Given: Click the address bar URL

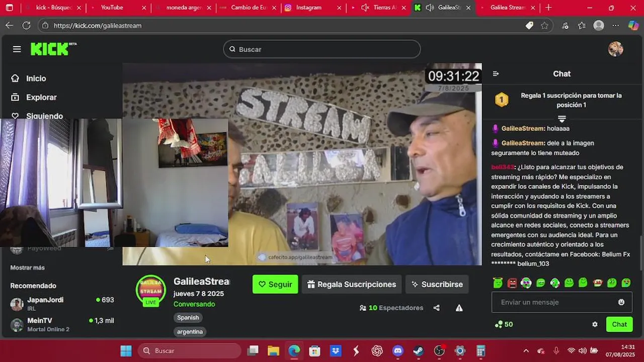Looking at the screenshot, I should pyautogui.click(x=98, y=26).
